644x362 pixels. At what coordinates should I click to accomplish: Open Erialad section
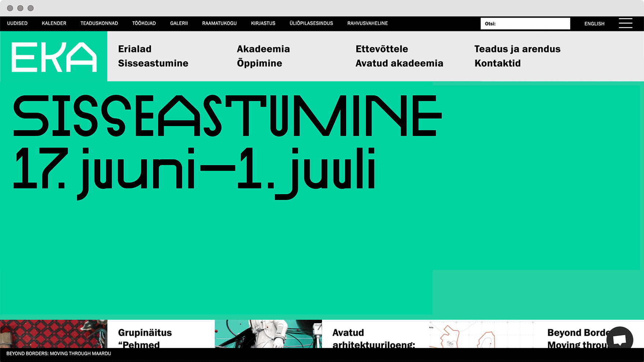135,49
